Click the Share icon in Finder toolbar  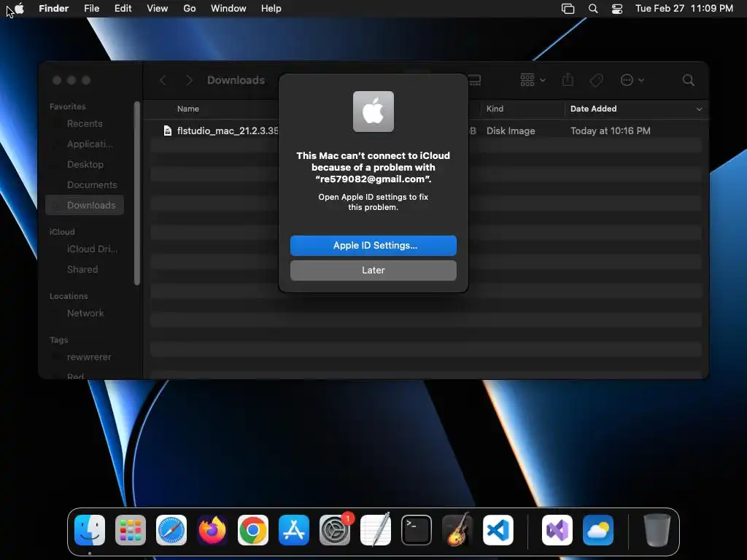(568, 80)
